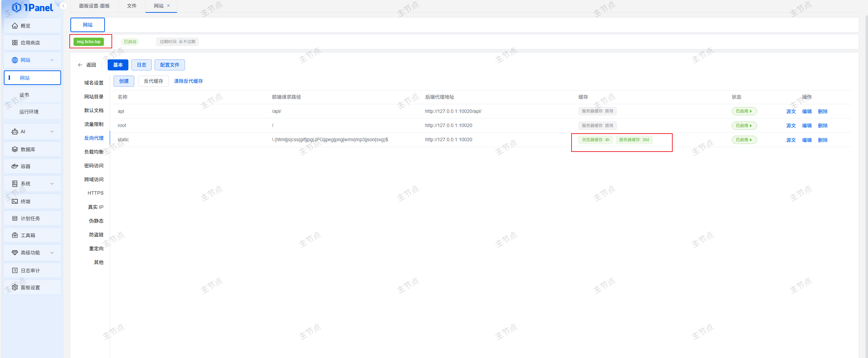Expand the AI menu in sidebar
Viewport: 868px width, 358px height.
[x=52, y=132]
